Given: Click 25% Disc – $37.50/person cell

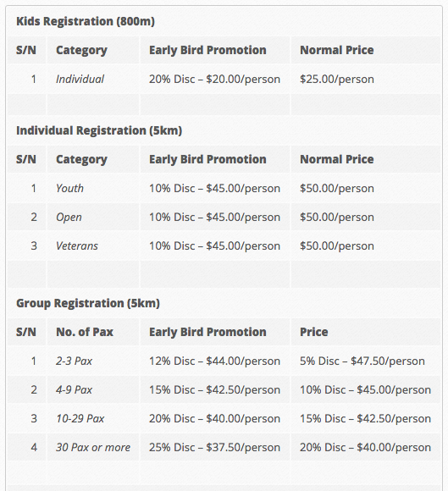Looking at the screenshot, I should [214, 447].
